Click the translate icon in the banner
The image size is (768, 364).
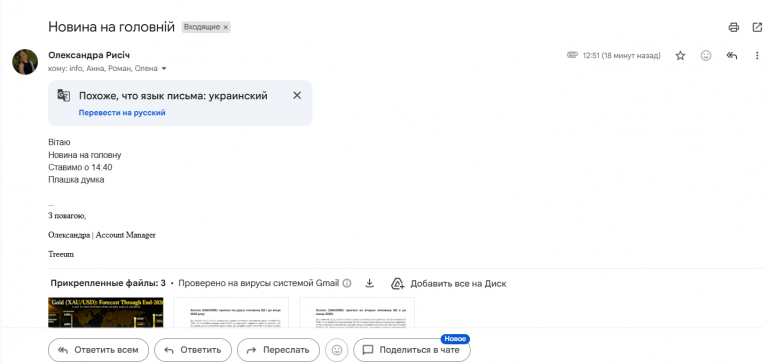click(x=64, y=96)
